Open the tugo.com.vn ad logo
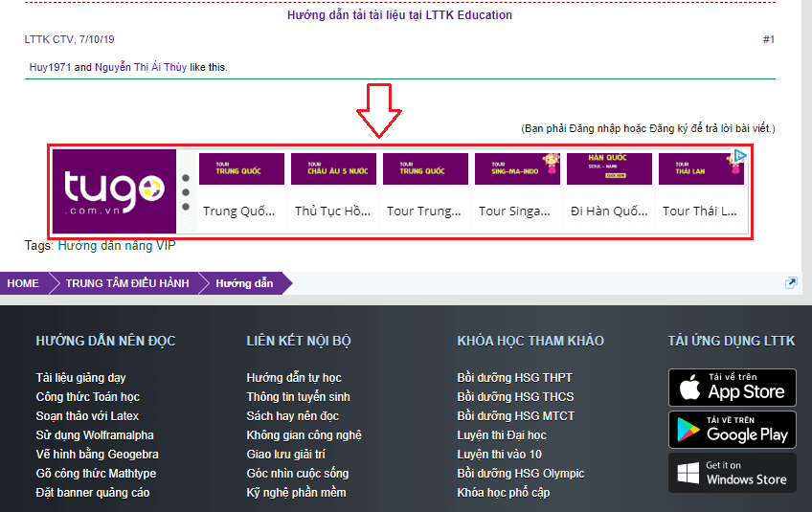 (115, 191)
